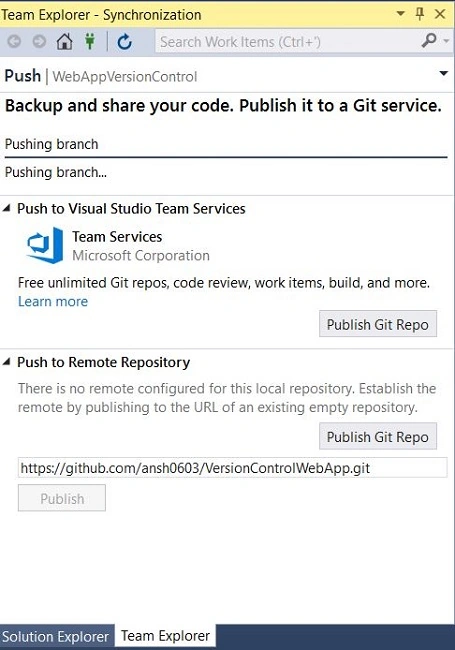
Task: Collapse Push to Visual Studio Team Services
Action: 6,209
